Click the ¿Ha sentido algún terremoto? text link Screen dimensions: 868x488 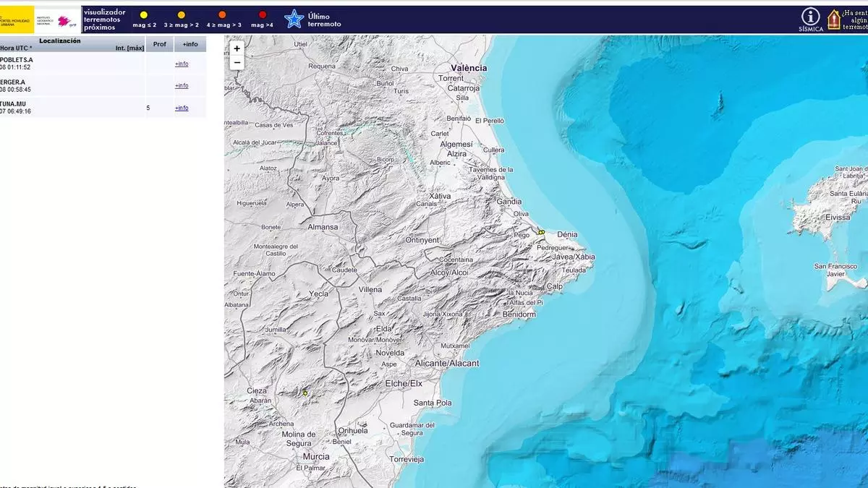click(x=855, y=20)
